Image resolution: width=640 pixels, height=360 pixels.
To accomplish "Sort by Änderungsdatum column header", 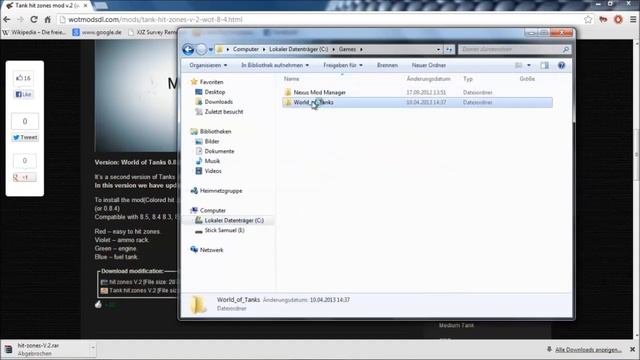I will pyautogui.click(x=429, y=79).
